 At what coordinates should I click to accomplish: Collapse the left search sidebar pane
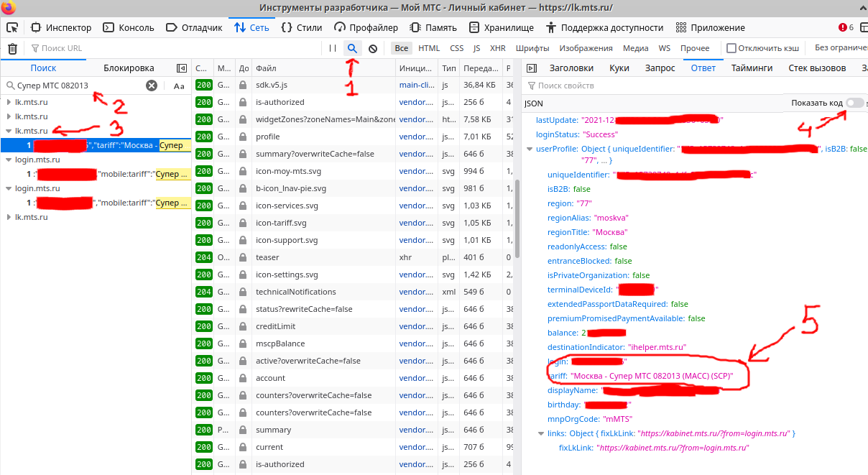point(182,68)
